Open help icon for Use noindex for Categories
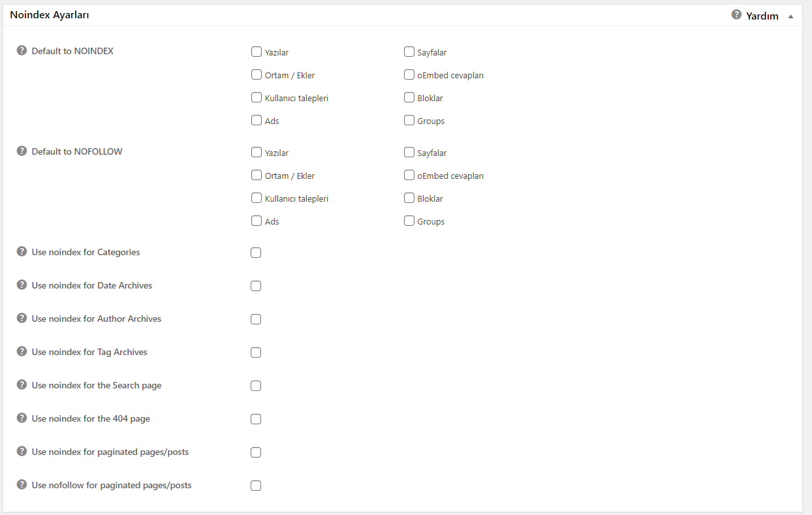The height and width of the screenshot is (515, 812). 22,251
